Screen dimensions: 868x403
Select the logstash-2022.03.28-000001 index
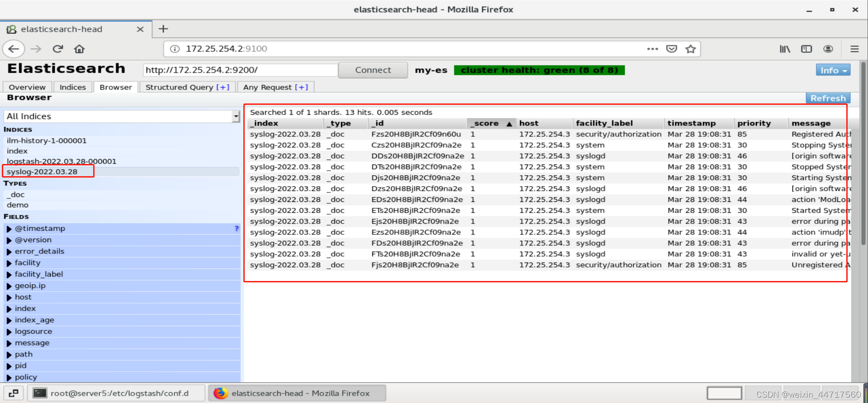coord(121,161)
